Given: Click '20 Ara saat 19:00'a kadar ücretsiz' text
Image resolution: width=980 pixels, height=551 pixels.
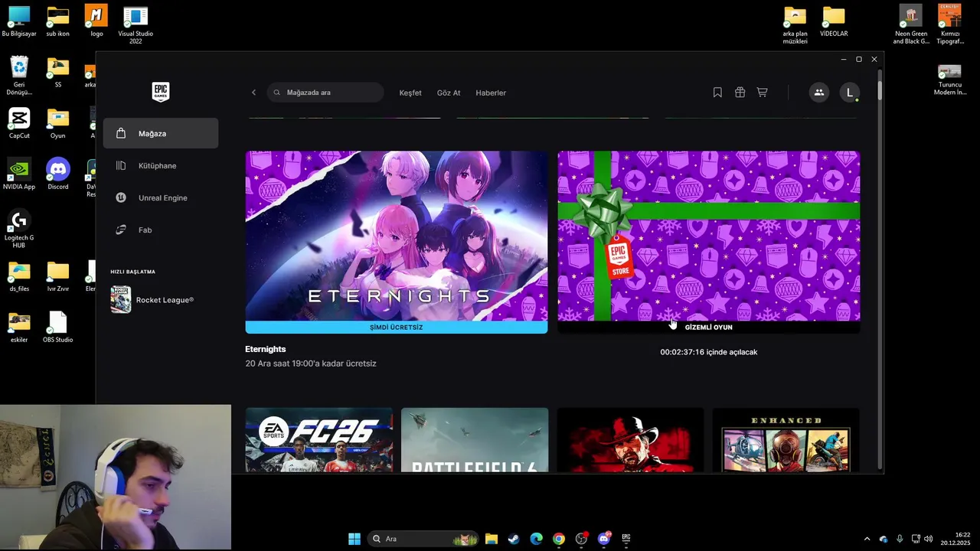Looking at the screenshot, I should click(x=311, y=364).
